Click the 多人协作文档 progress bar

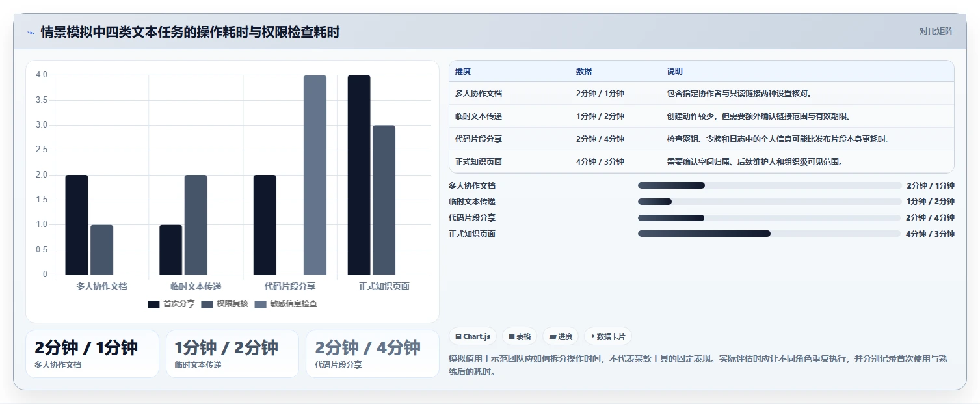[x=770, y=185]
